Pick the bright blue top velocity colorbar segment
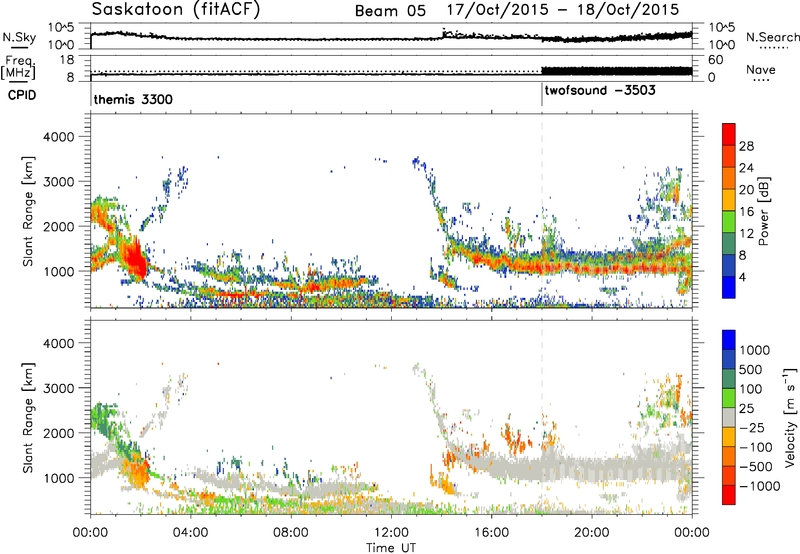 tap(729, 340)
